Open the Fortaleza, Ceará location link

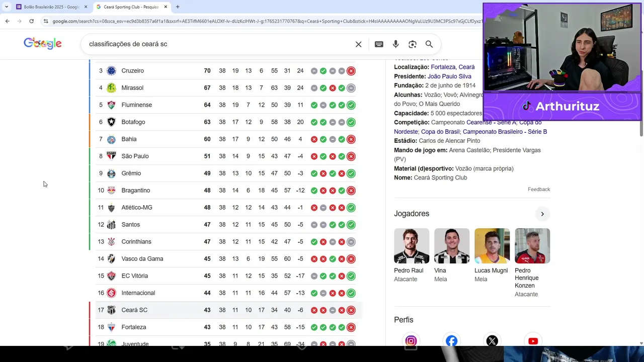tap(452, 67)
